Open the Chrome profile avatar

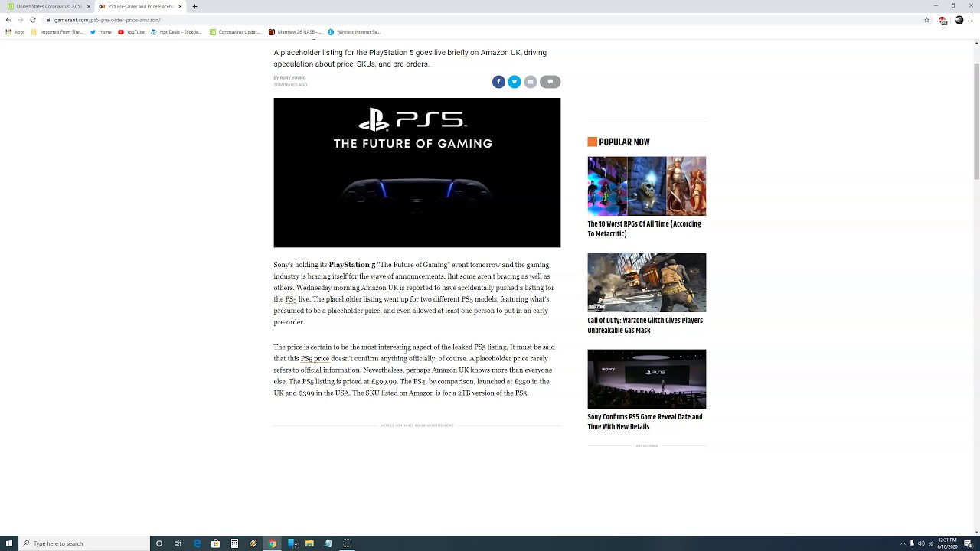click(x=959, y=20)
